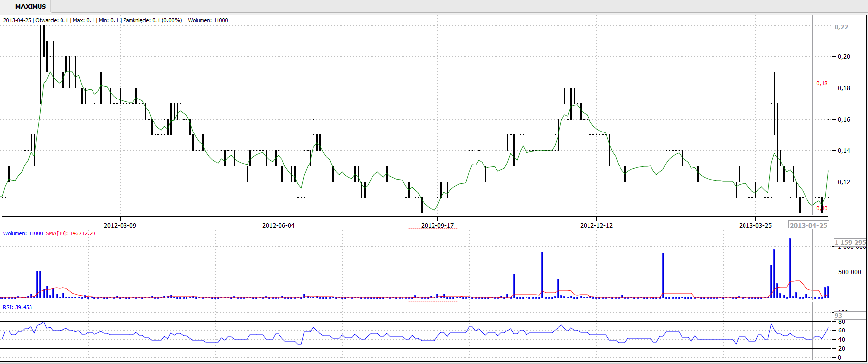Click the RSI 20 oversold level label
Viewport: 868px width, 364px height.
point(842,349)
